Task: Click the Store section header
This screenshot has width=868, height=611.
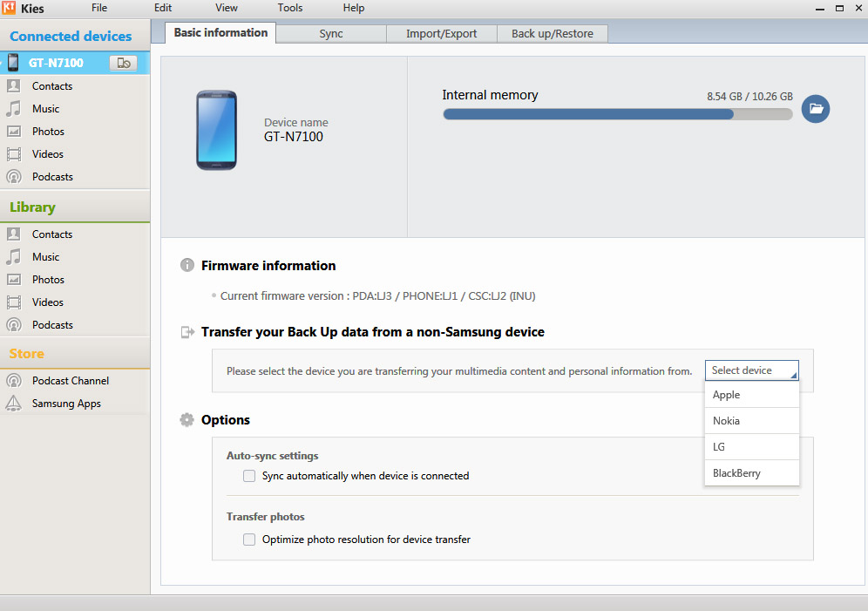Action: (x=26, y=354)
